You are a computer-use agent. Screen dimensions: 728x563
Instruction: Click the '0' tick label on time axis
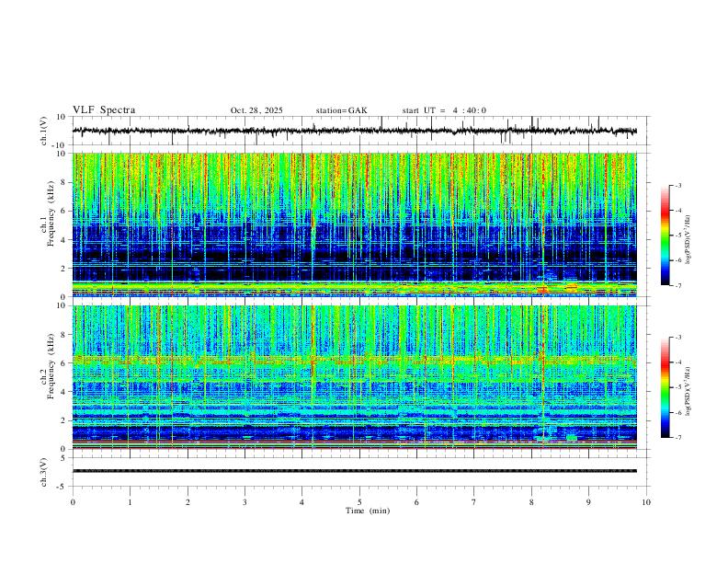[x=73, y=502]
